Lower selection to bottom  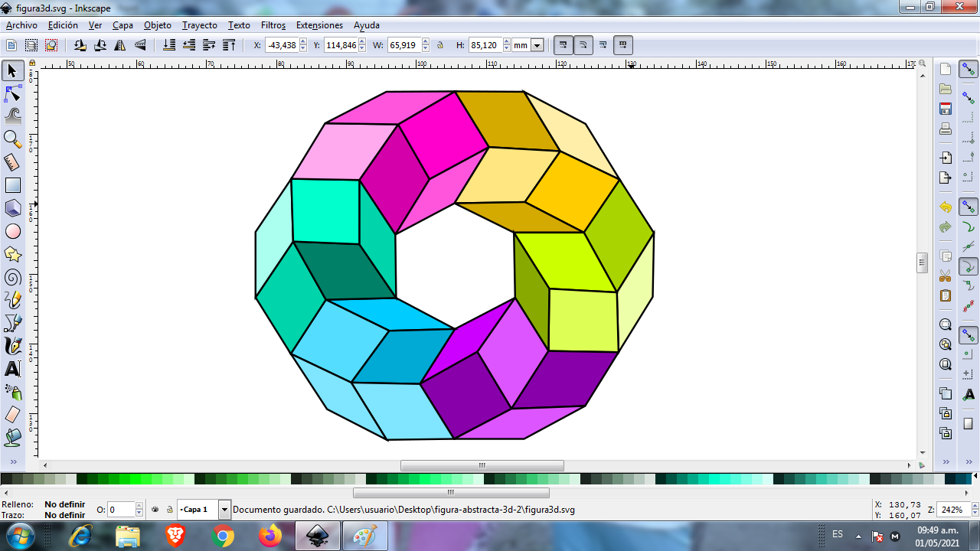pos(169,45)
